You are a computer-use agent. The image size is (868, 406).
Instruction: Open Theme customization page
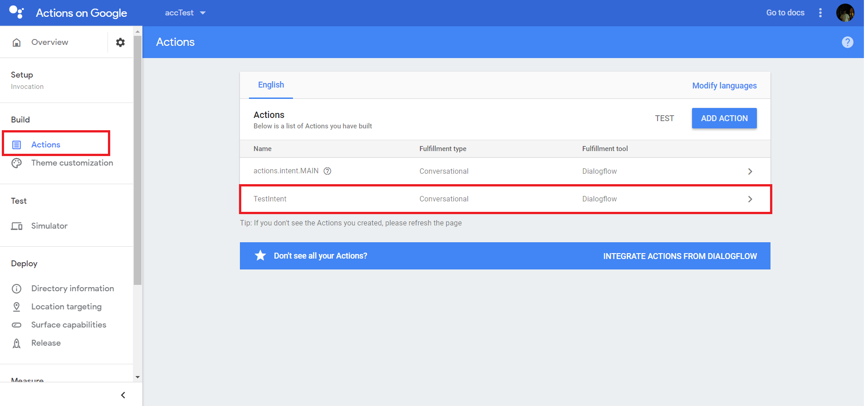point(72,163)
